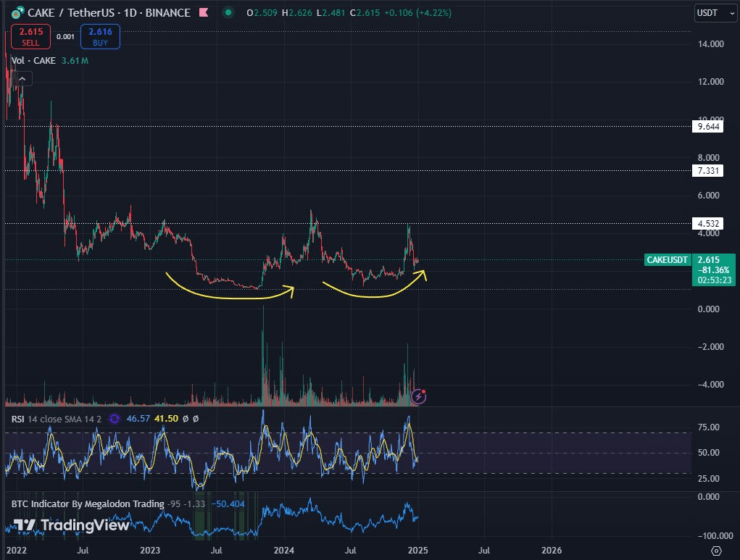The width and height of the screenshot is (740, 560).
Task: Click the 2.615 last price label on axis
Action: [x=708, y=259]
